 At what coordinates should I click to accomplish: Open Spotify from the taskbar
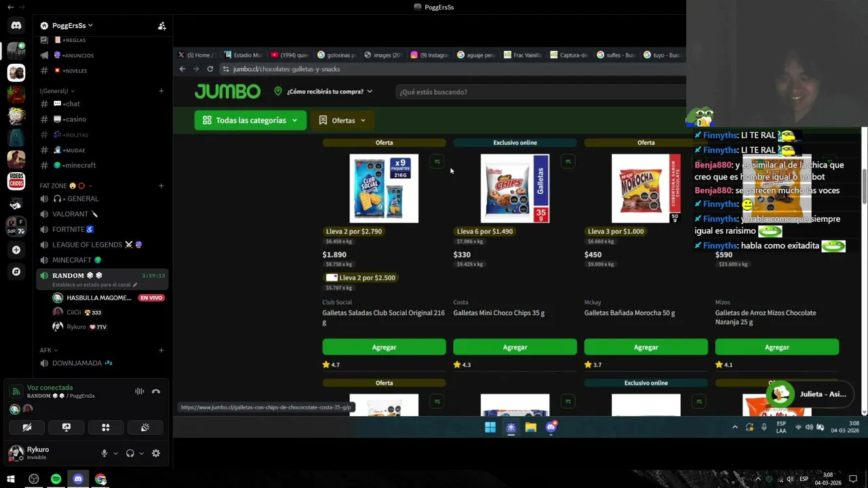pyautogui.click(x=56, y=479)
